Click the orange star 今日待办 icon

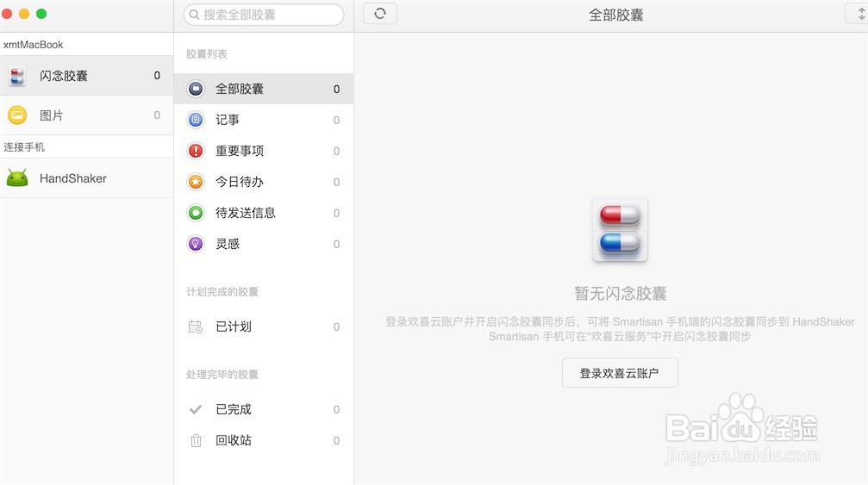196,182
